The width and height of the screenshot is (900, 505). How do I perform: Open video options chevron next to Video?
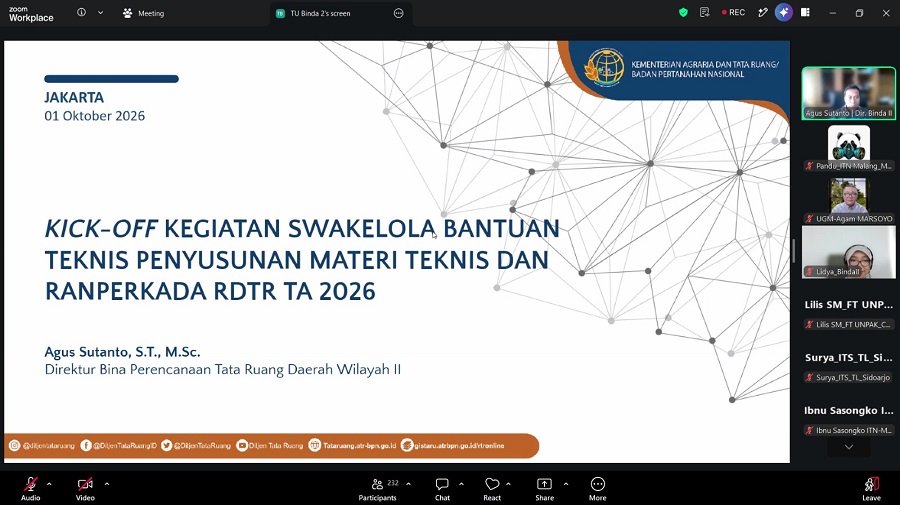point(107,484)
